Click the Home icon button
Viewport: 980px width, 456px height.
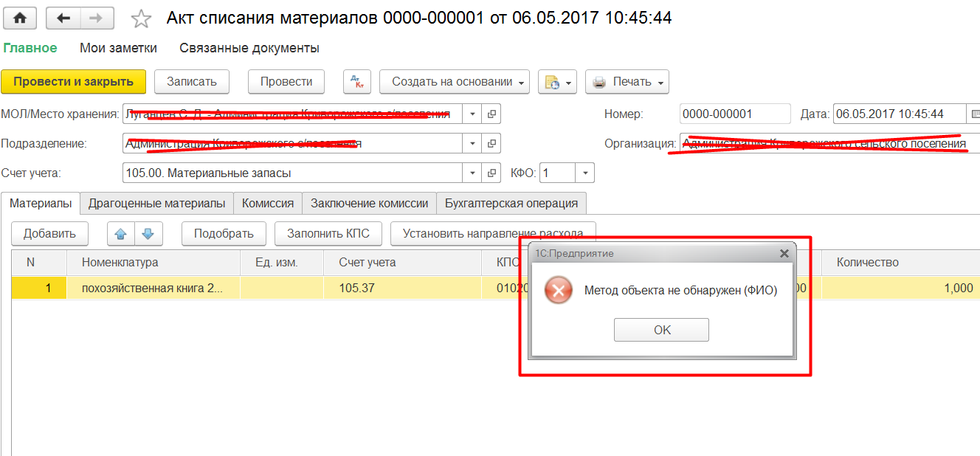[20, 18]
